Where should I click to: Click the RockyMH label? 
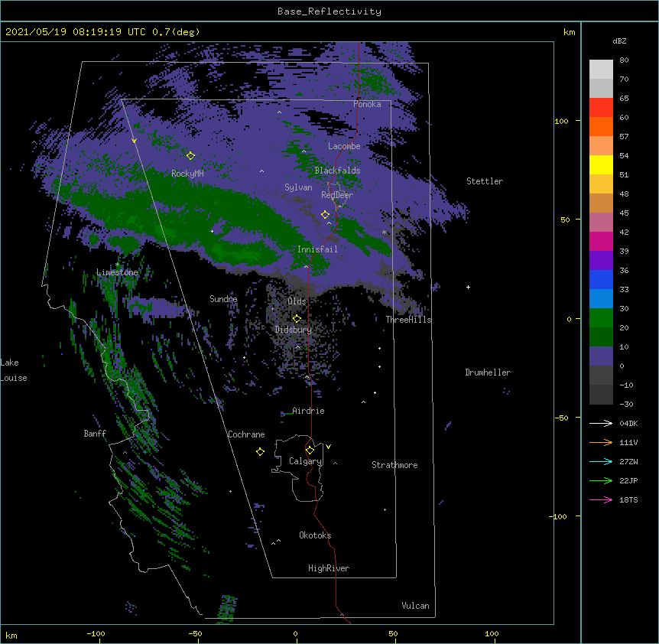pyautogui.click(x=187, y=174)
